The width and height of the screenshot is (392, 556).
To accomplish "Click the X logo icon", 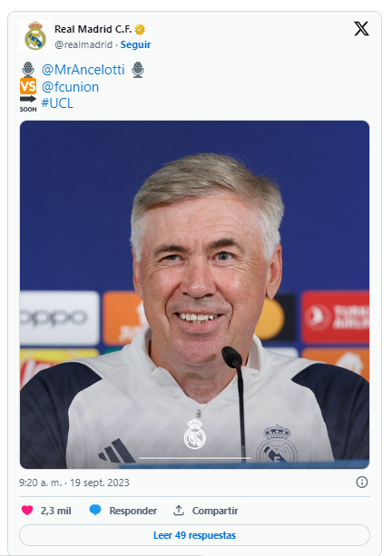I will pyautogui.click(x=361, y=29).
